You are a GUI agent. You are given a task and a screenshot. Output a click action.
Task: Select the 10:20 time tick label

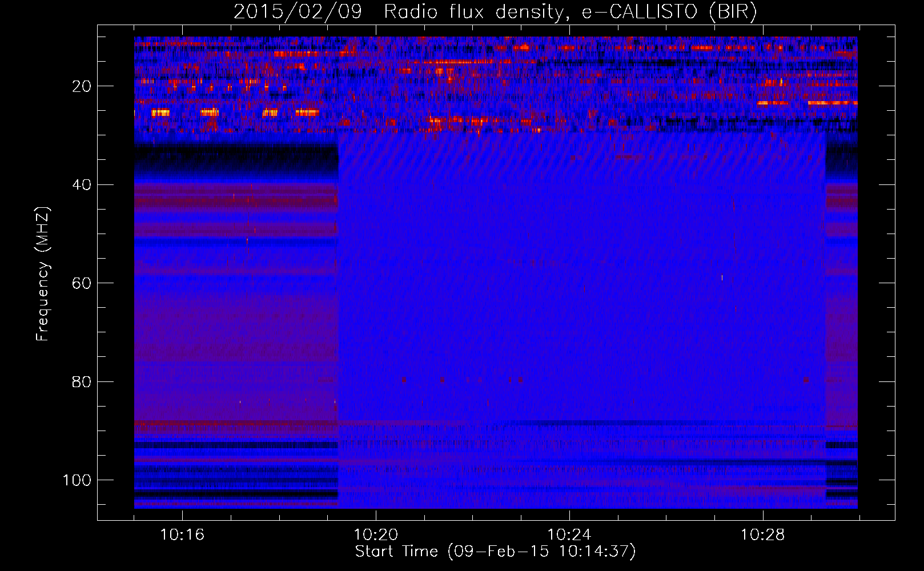[x=376, y=535]
